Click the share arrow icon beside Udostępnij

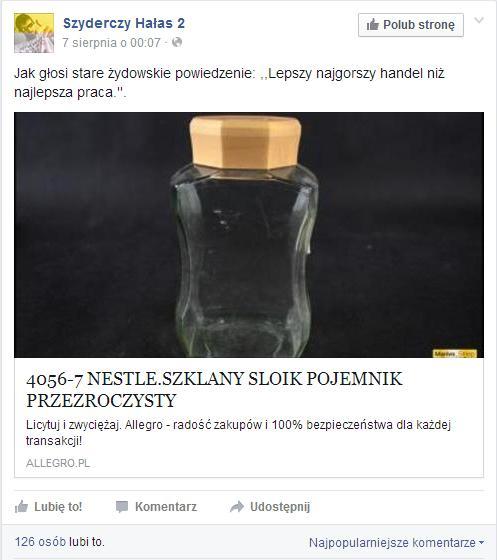237,506
